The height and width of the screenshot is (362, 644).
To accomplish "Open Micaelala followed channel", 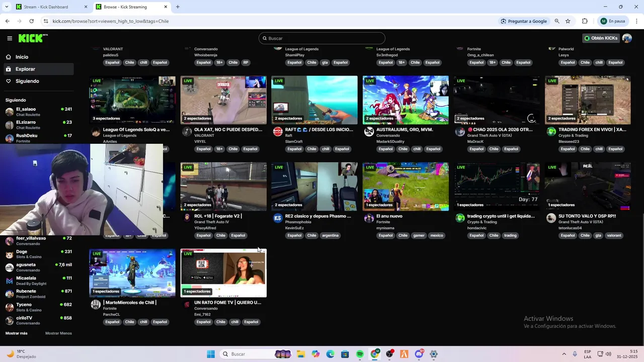I will [38, 281].
